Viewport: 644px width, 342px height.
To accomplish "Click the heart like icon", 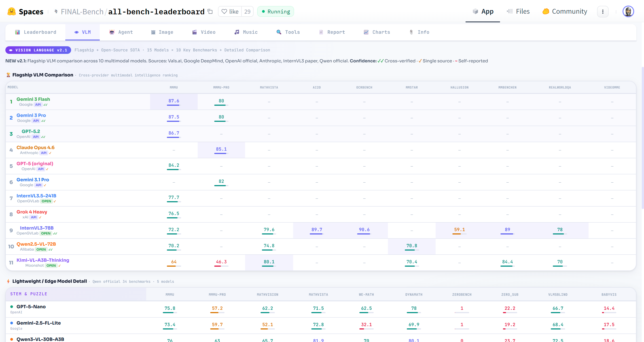I will point(224,11).
